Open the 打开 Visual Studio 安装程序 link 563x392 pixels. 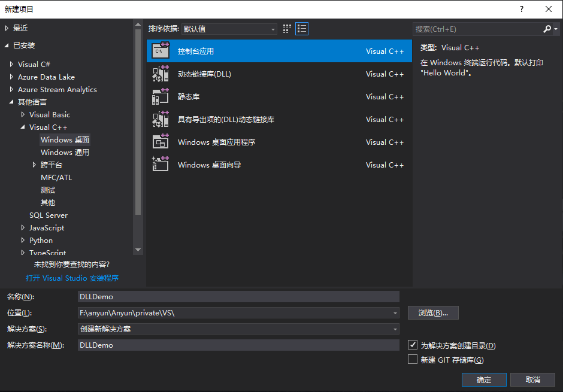[72, 278]
